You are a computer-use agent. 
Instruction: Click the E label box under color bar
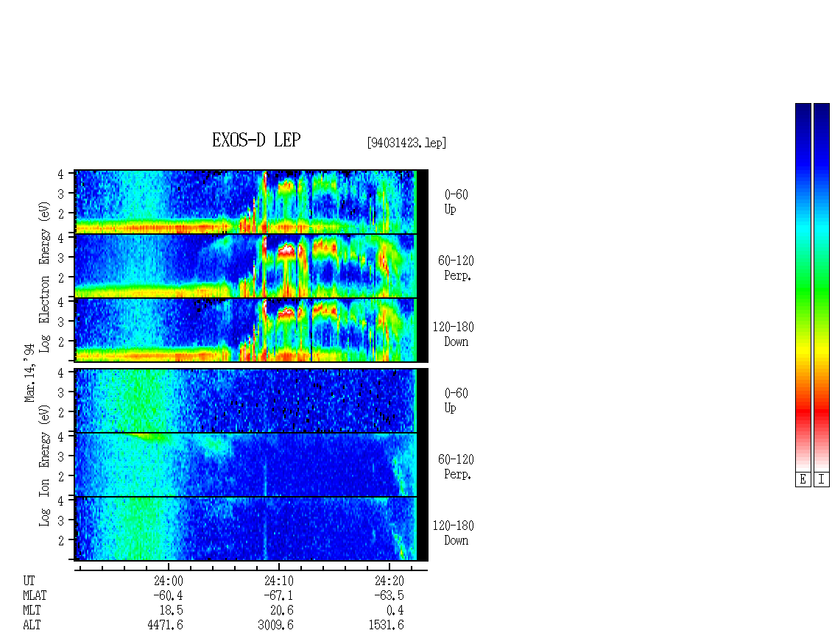[x=803, y=480]
